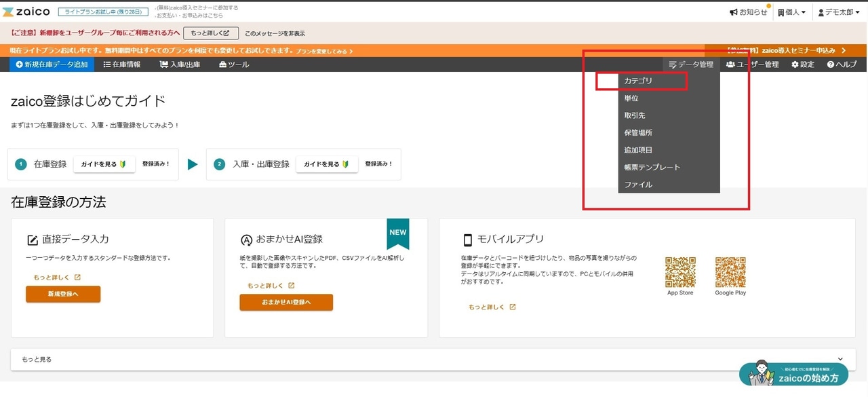Click おまかせAI登録へ button
The image size is (868, 397).
click(286, 303)
